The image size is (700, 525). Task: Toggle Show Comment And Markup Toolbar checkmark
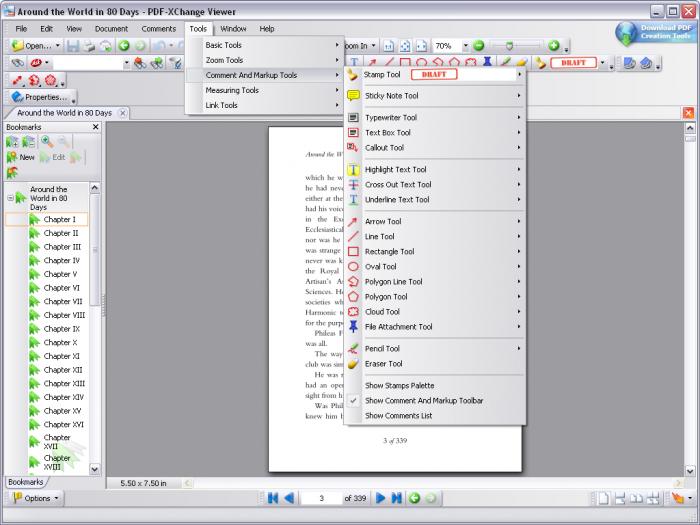pos(353,400)
